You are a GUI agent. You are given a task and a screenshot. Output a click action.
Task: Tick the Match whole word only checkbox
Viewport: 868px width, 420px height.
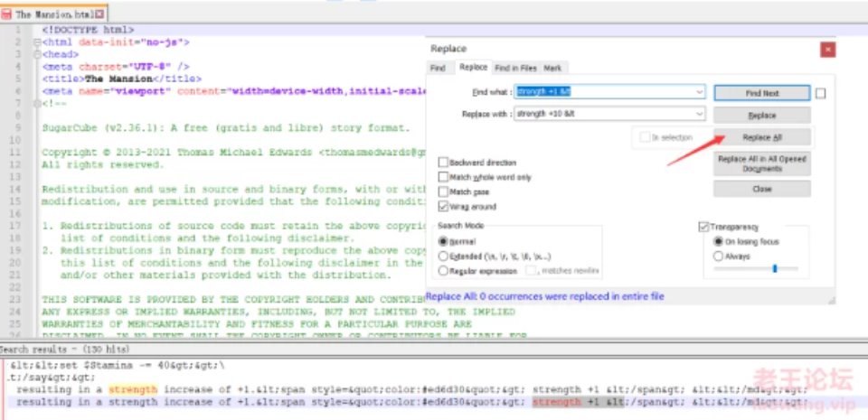[x=443, y=177]
